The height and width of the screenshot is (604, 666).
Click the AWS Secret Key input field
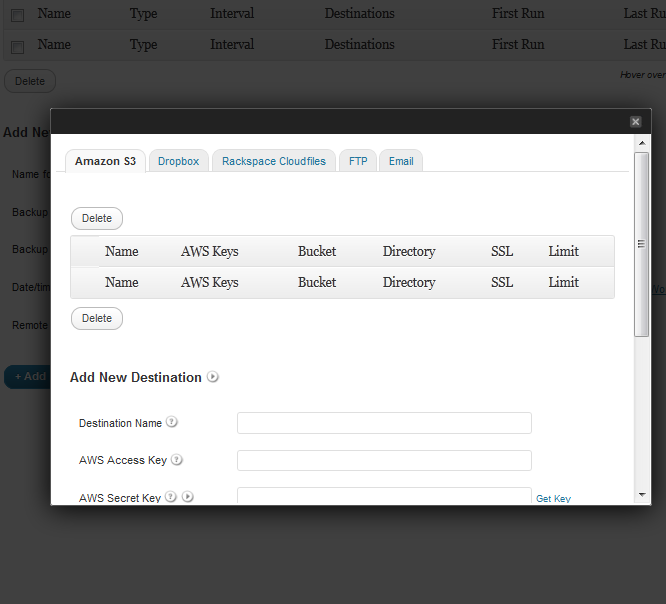[x=384, y=495]
